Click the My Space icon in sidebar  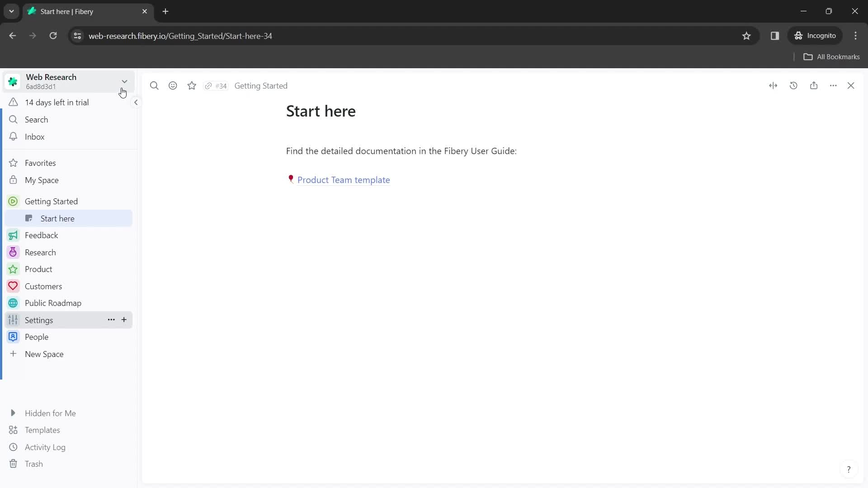(x=13, y=179)
